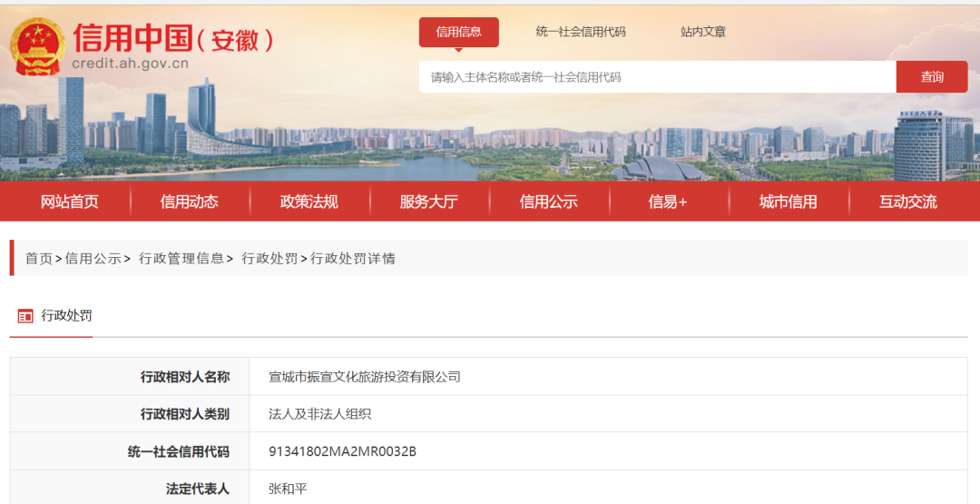Open the 服务大厅 navigation item
This screenshot has width=980, height=504.
(428, 202)
